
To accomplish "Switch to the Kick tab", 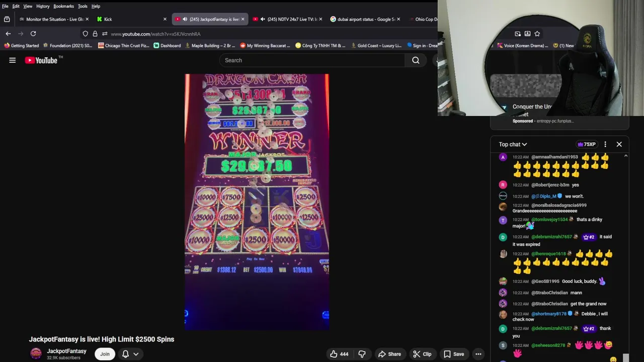I will click(x=131, y=19).
